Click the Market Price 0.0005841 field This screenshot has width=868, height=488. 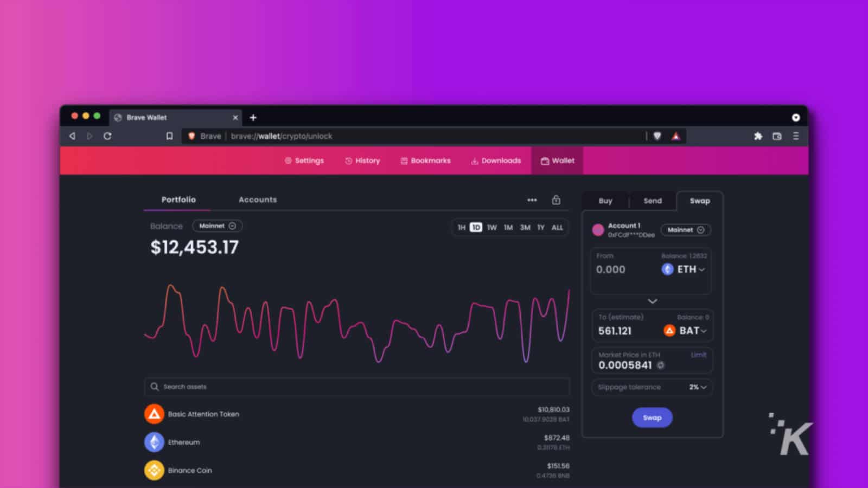coord(625,365)
